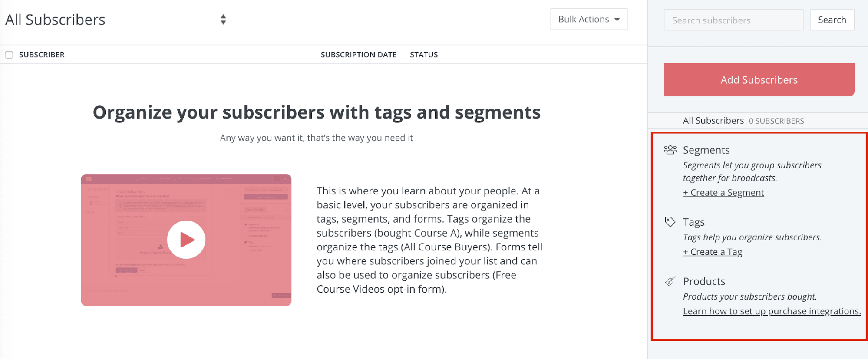
Task: Click the SUBSCRIBER column header
Action: click(x=42, y=55)
